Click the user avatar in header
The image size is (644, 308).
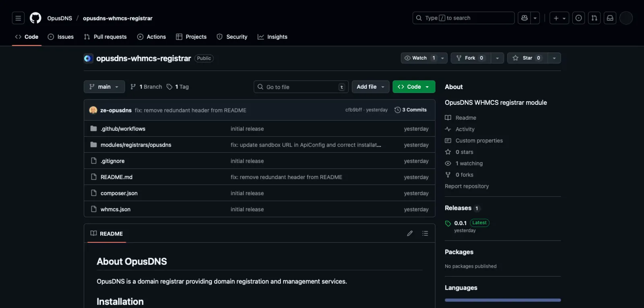click(626, 18)
